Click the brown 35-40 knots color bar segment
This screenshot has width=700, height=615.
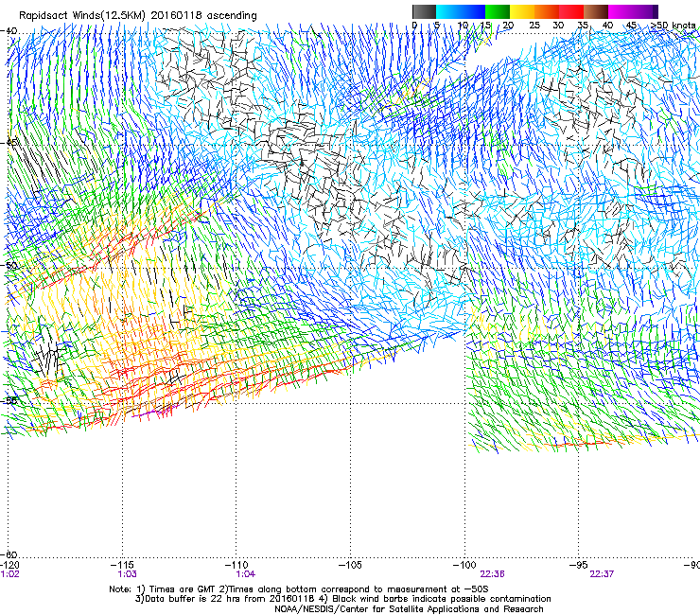pyautogui.click(x=596, y=11)
